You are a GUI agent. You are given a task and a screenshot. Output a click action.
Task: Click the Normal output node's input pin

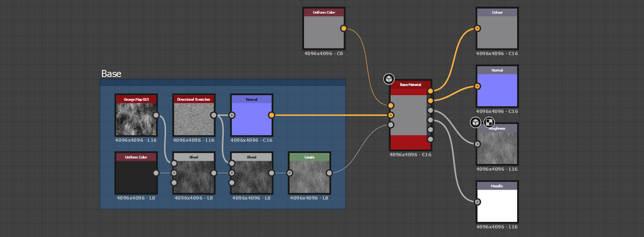pyautogui.click(x=477, y=86)
